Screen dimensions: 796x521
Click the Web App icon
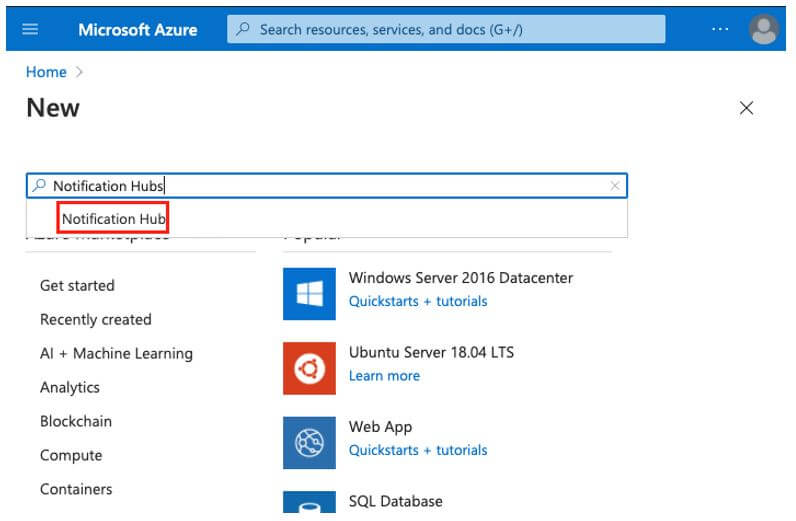(x=309, y=442)
